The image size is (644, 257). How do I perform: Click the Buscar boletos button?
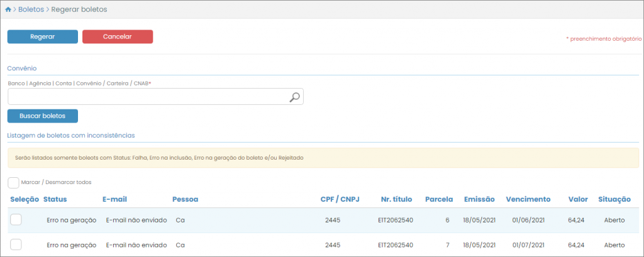[x=43, y=116]
